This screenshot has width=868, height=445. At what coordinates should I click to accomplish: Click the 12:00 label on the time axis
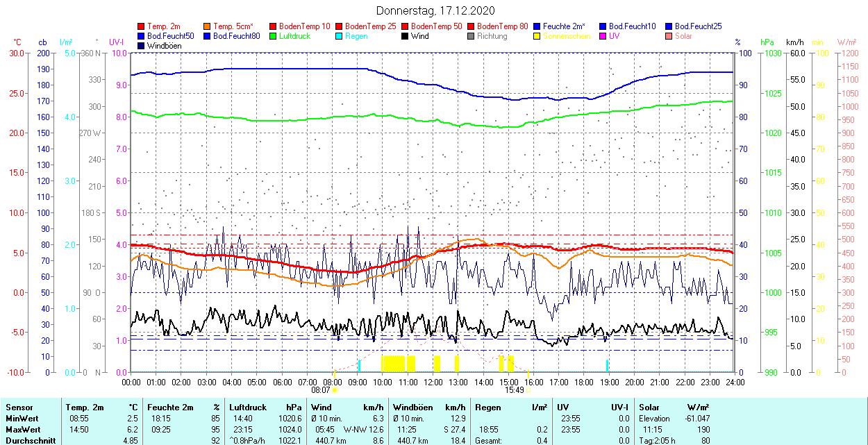(x=433, y=382)
